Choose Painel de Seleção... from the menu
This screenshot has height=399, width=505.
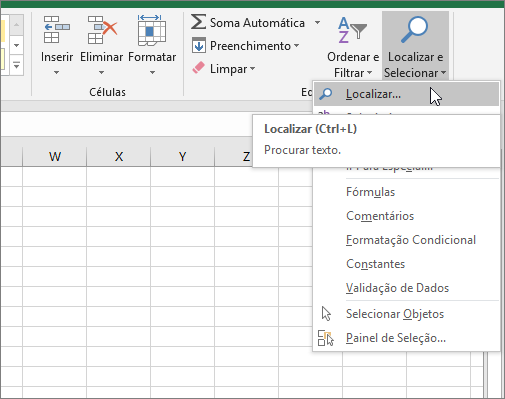click(407, 338)
